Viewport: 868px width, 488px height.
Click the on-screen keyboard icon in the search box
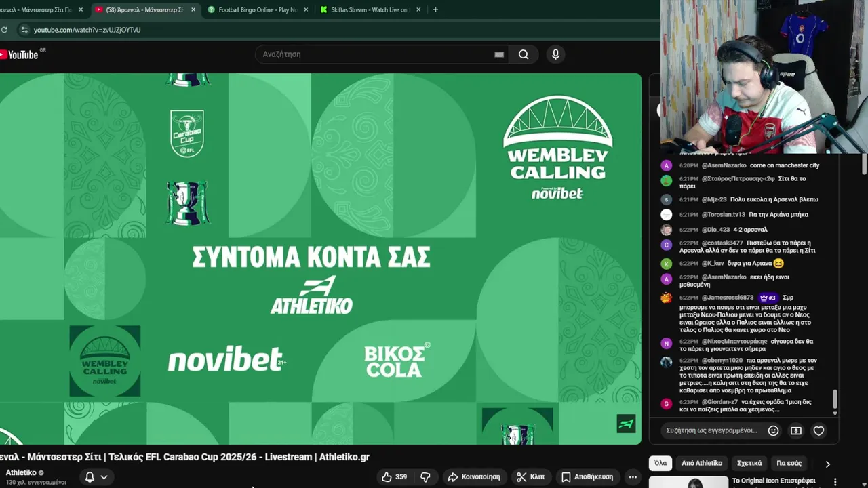pos(499,54)
